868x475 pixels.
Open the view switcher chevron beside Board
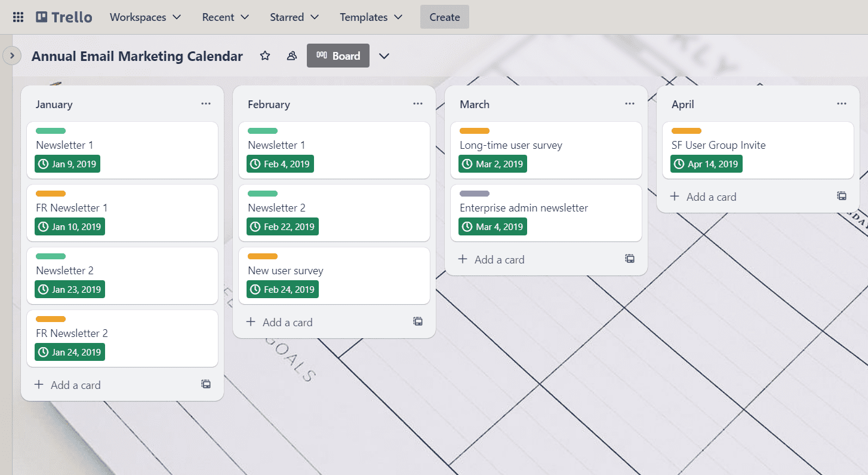(x=384, y=56)
